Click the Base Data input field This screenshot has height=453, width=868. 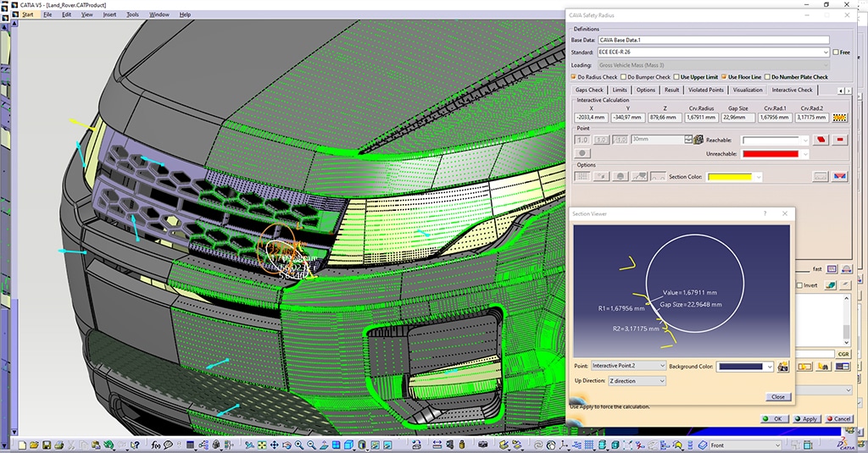click(x=714, y=40)
